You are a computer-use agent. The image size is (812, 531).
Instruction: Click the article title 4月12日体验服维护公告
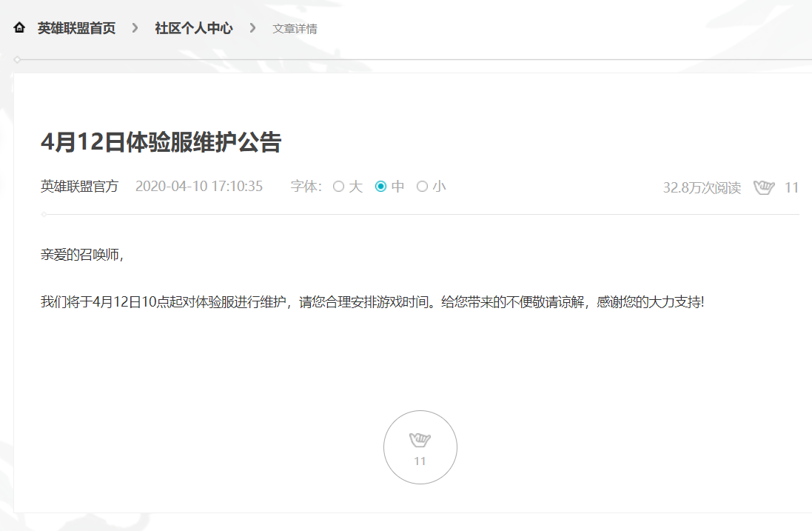click(x=161, y=142)
